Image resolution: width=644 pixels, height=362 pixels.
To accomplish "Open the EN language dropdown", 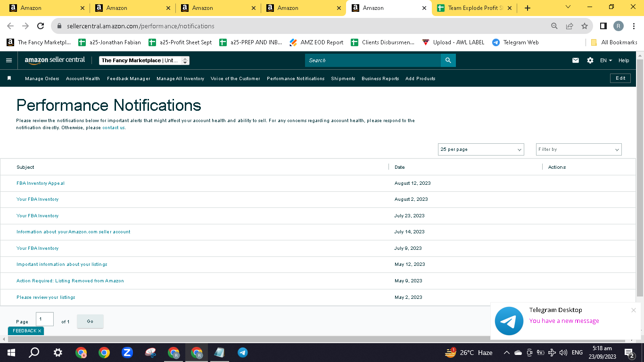I will click(x=606, y=60).
